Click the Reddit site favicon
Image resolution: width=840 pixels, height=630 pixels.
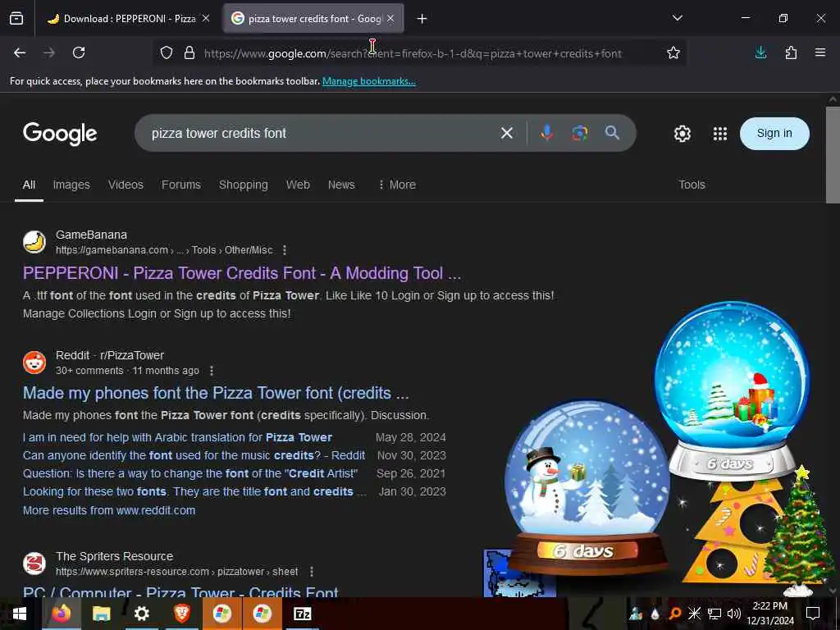34,362
